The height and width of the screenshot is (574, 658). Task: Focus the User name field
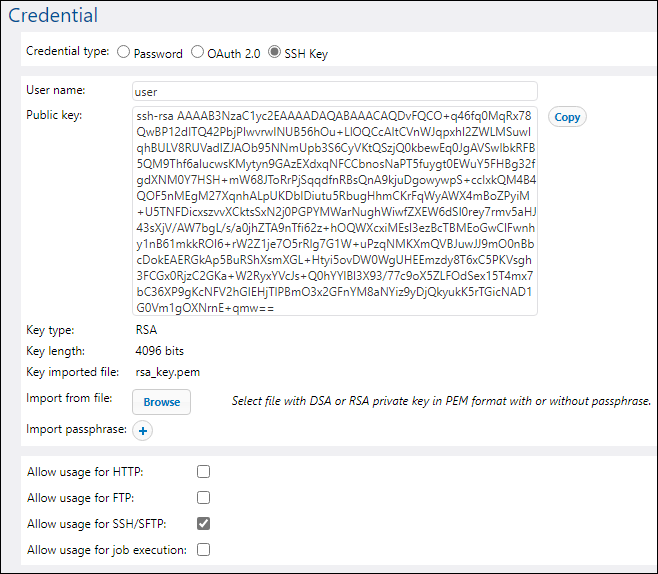[x=335, y=91]
